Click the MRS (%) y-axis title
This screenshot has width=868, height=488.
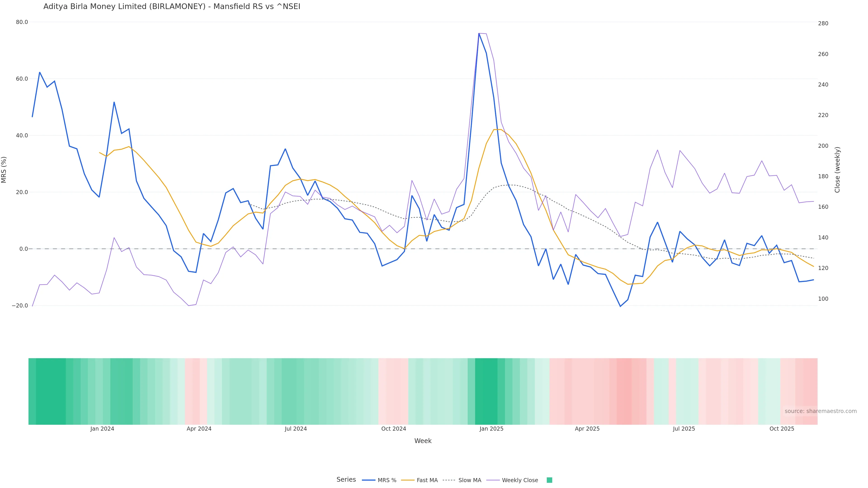tap(4, 170)
